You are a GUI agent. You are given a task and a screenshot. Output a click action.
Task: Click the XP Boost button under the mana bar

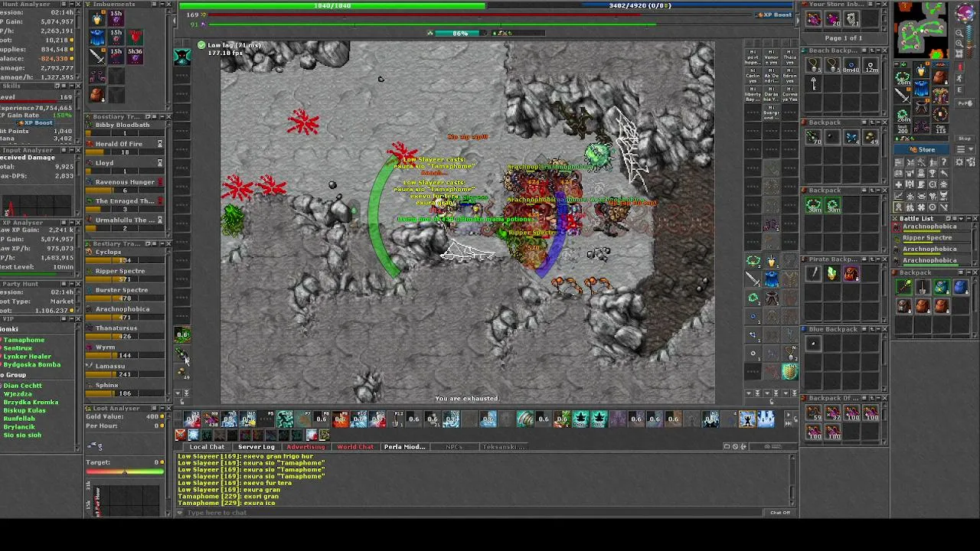(x=775, y=15)
